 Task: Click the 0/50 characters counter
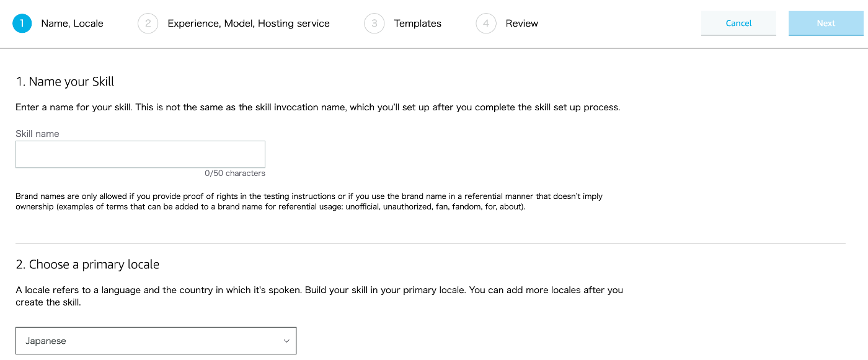coord(235,173)
